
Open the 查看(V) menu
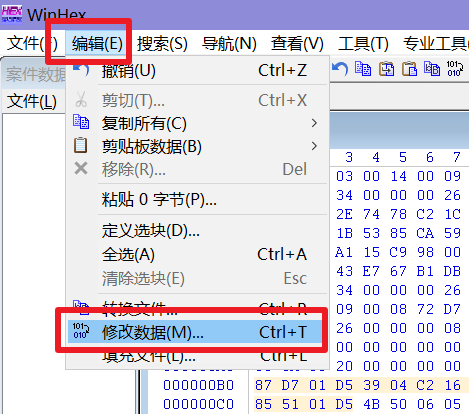[297, 44]
